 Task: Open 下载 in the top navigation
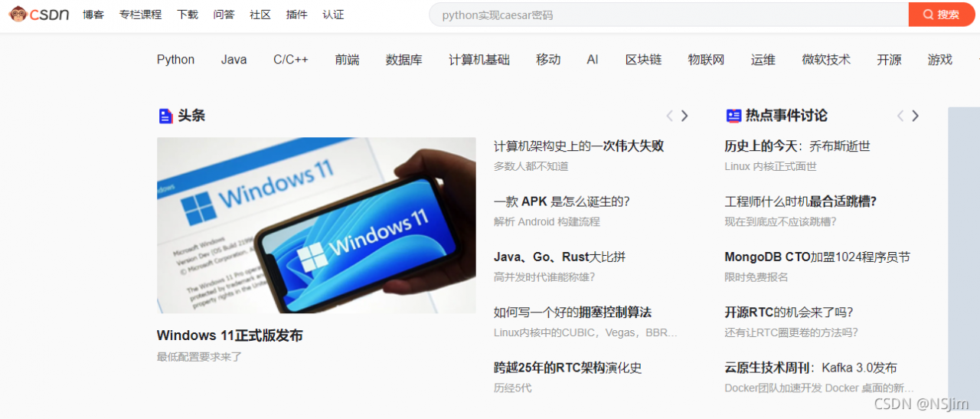[188, 15]
